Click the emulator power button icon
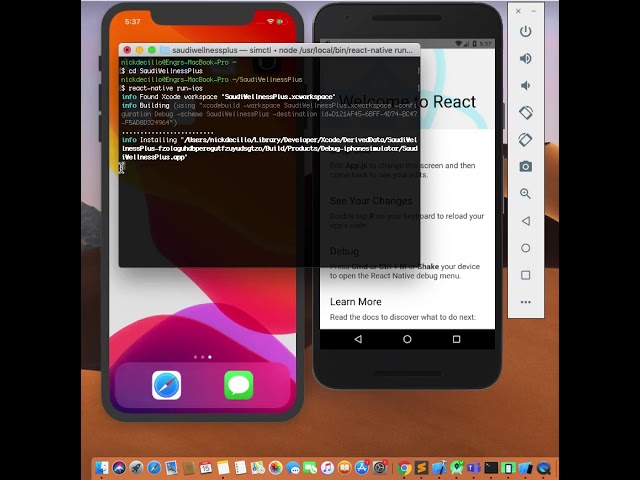 coord(526,31)
